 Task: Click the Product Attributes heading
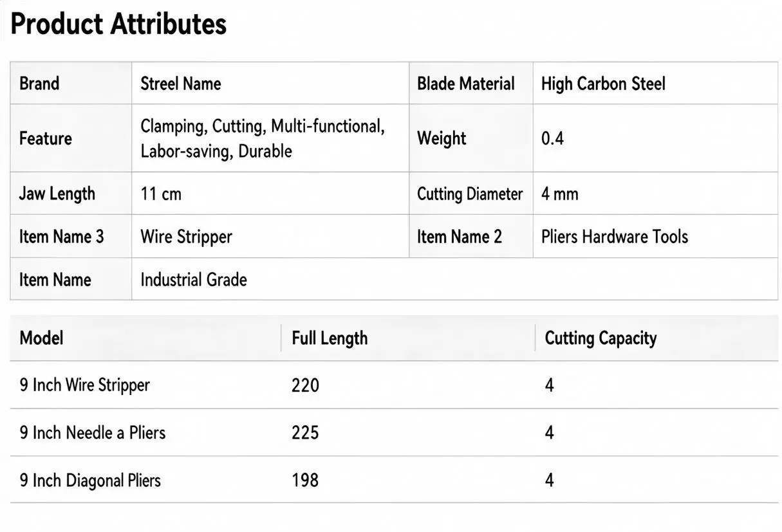[118, 24]
